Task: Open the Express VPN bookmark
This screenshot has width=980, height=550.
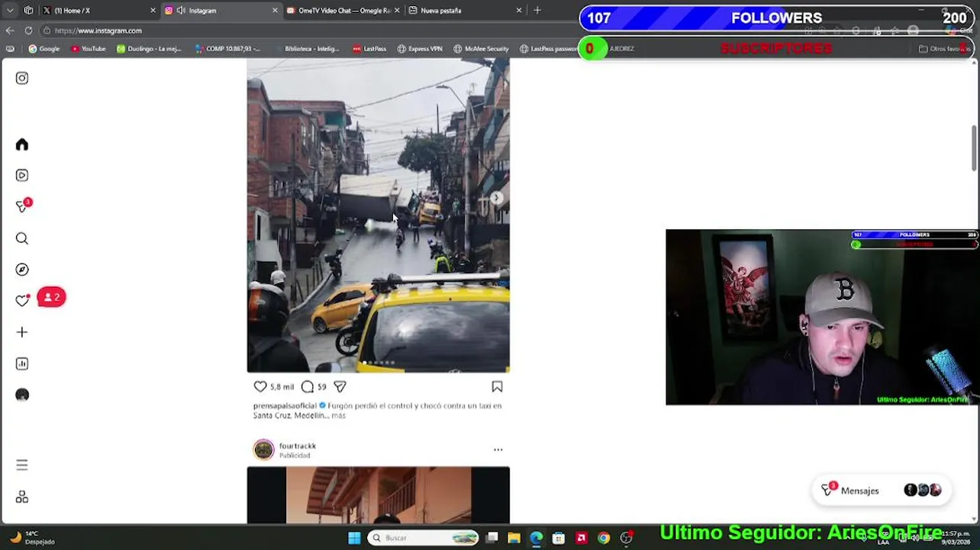Action: point(420,49)
